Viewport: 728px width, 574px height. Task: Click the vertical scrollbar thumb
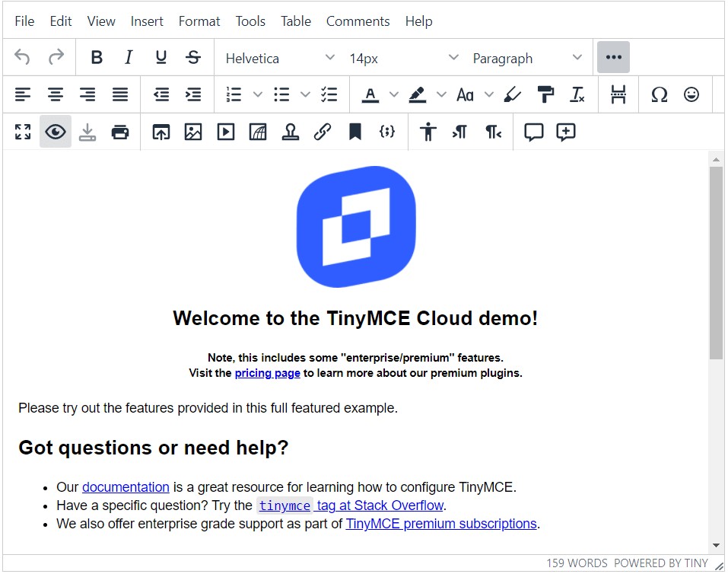tap(715, 263)
